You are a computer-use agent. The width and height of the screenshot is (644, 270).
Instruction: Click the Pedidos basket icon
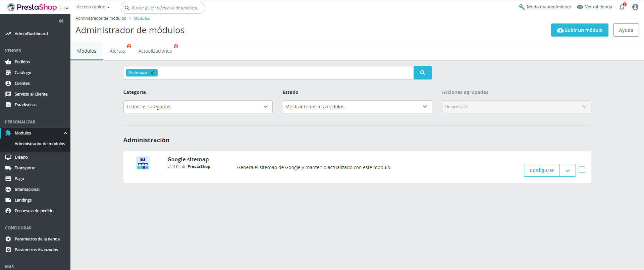[x=8, y=62]
